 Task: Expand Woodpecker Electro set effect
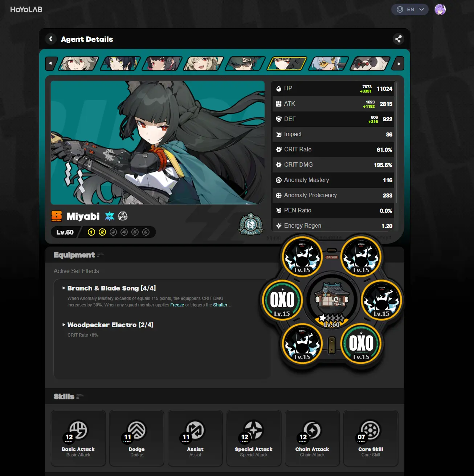108,325
